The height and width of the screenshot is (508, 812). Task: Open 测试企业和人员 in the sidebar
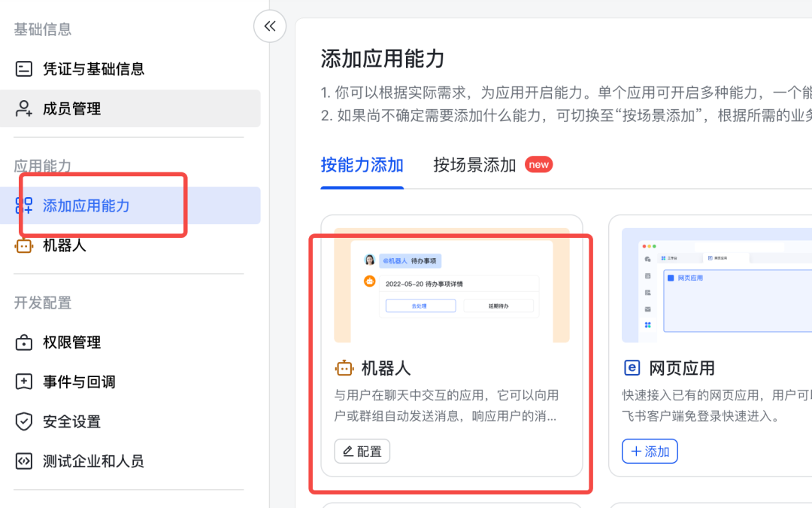point(130,461)
